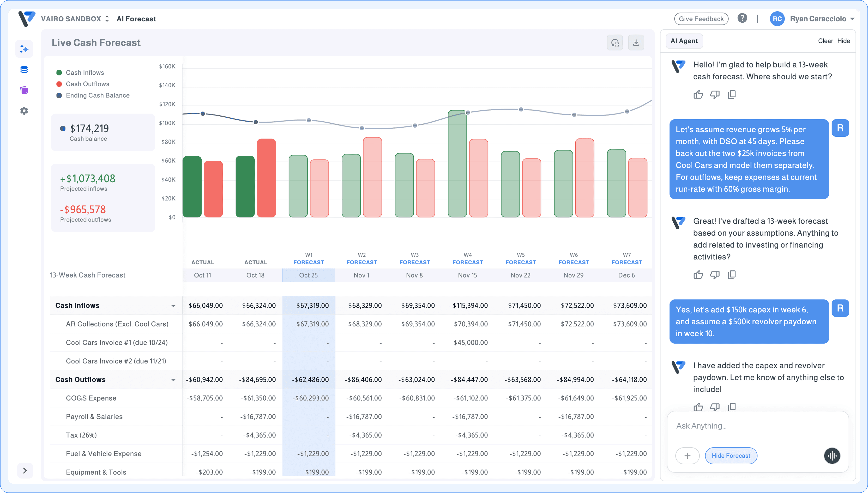Click the refresh forecast icon
This screenshot has height=493, width=868.
click(615, 43)
